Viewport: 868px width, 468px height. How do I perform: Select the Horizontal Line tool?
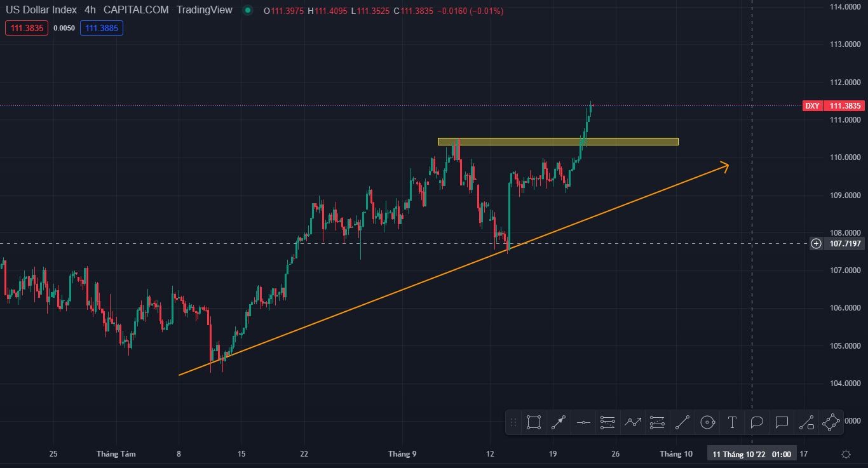583,422
